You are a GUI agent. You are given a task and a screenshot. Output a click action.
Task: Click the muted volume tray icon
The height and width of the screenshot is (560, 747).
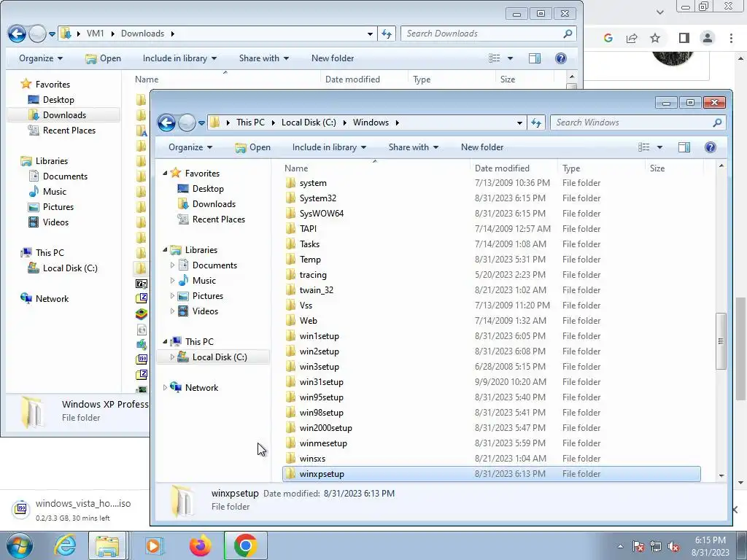[x=673, y=546]
